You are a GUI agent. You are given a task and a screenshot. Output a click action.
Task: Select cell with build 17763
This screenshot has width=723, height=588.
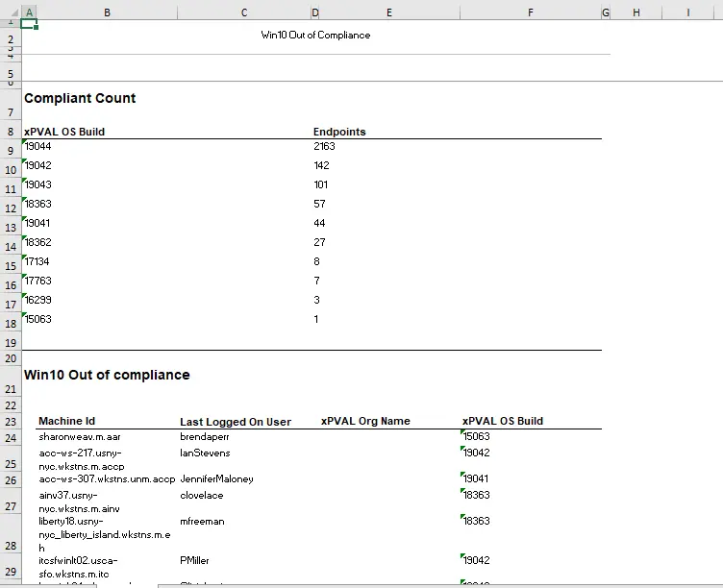tap(37, 281)
